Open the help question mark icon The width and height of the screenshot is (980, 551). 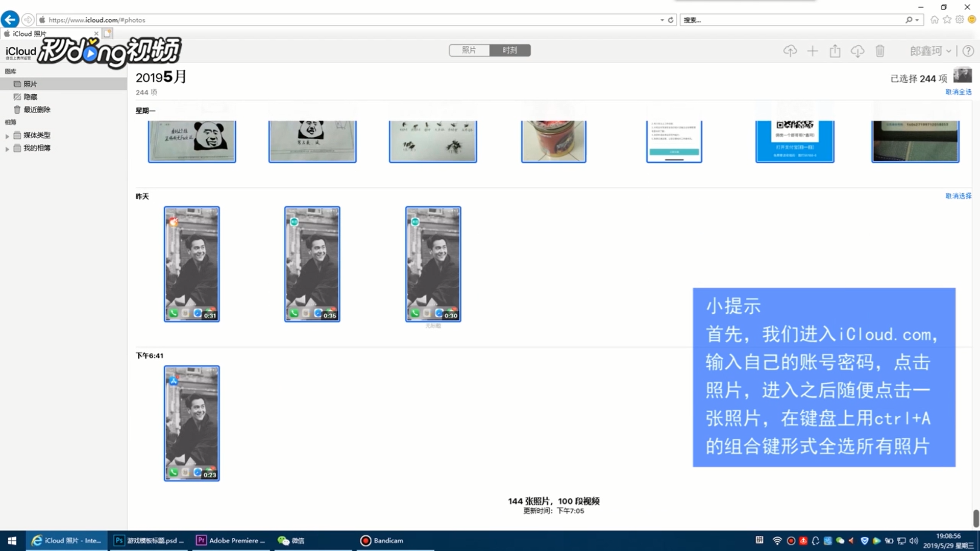click(x=968, y=51)
